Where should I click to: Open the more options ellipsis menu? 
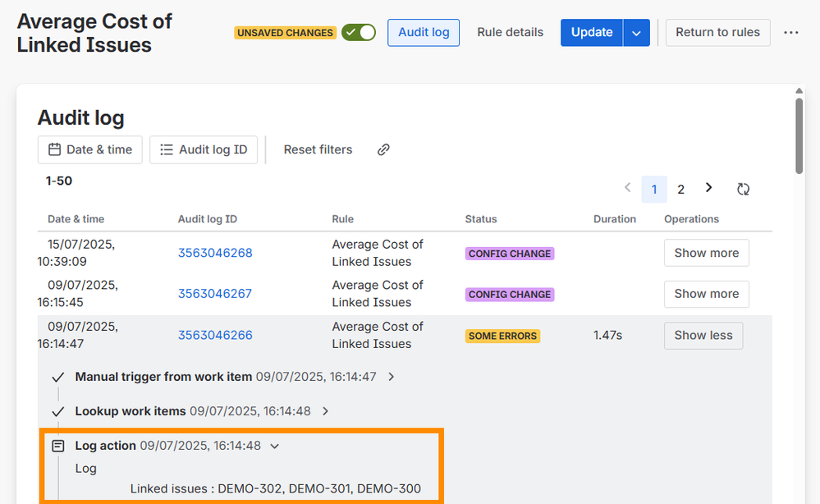pyautogui.click(x=791, y=32)
